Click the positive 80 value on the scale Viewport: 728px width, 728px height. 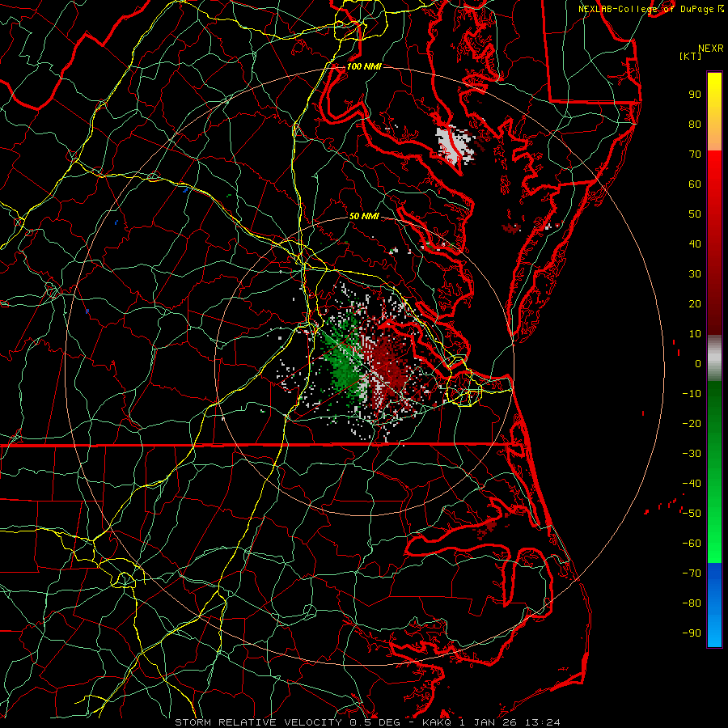695,125
